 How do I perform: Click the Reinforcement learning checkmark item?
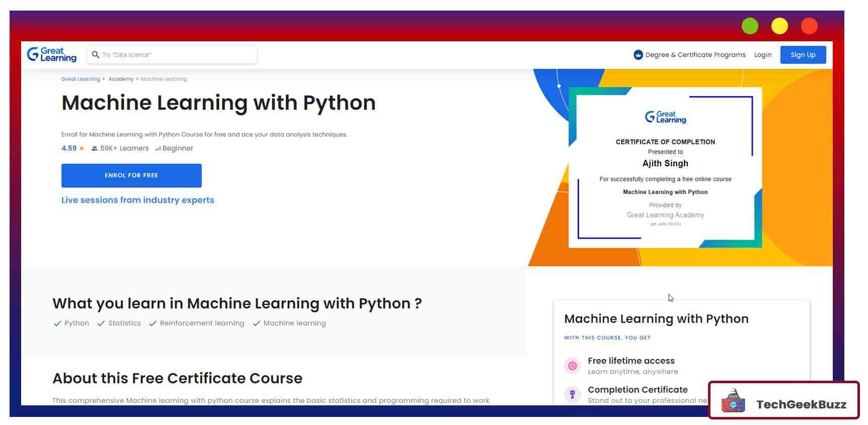197,323
